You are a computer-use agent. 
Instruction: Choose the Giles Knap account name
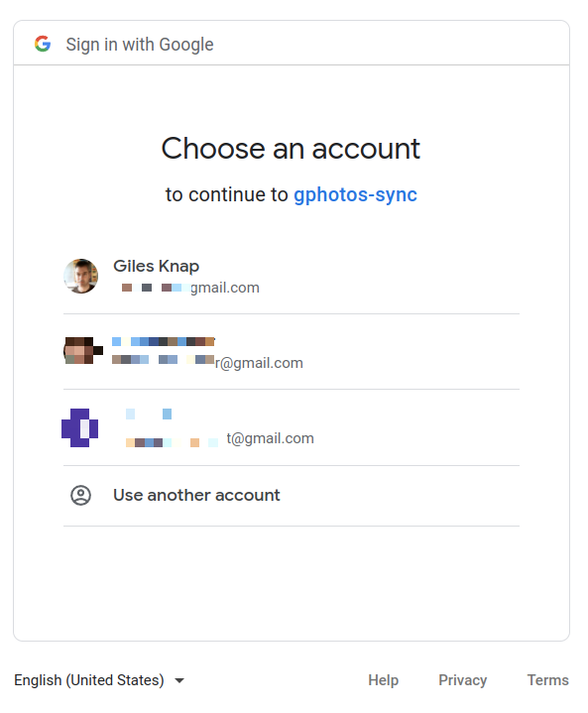tap(156, 266)
